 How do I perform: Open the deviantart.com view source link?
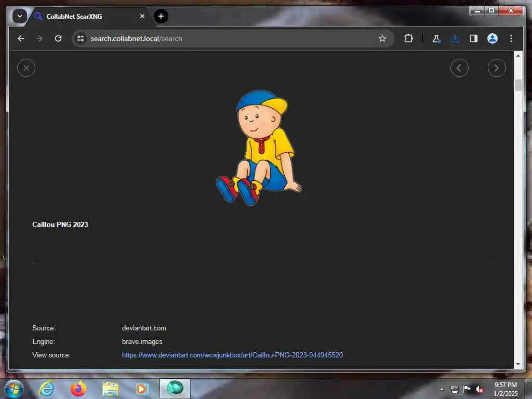coord(232,355)
